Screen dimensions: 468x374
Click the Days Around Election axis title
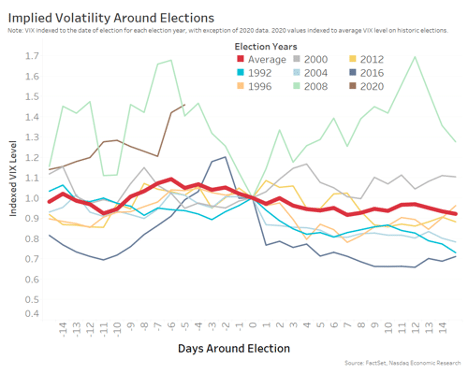coord(234,348)
